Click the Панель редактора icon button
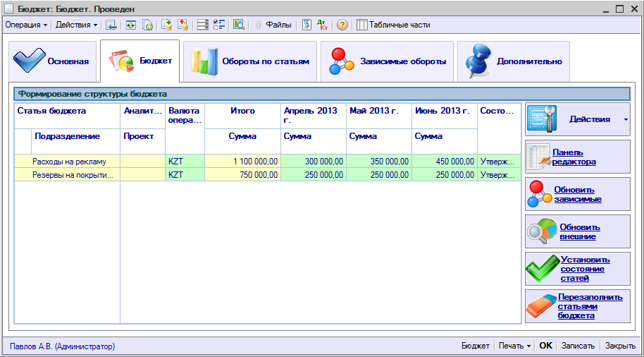 click(577, 157)
